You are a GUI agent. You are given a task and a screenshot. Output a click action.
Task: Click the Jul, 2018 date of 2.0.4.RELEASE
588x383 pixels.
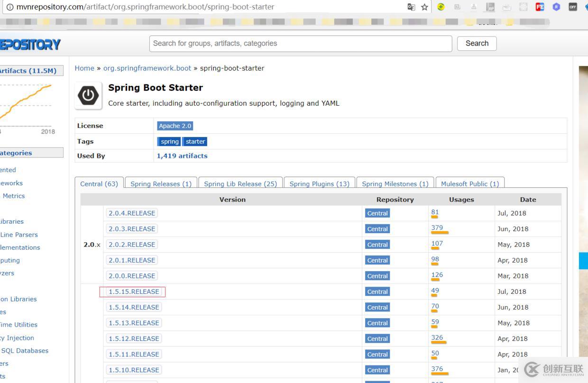tap(512, 213)
